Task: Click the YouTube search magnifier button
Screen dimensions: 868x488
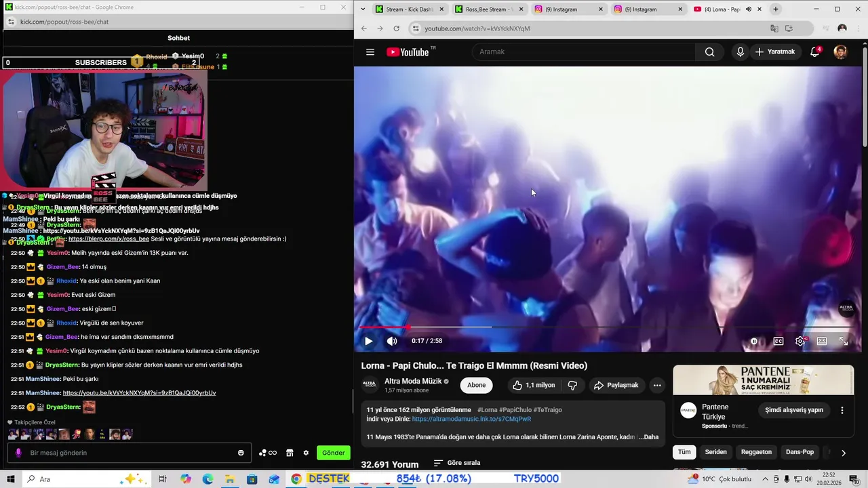Action: click(709, 52)
